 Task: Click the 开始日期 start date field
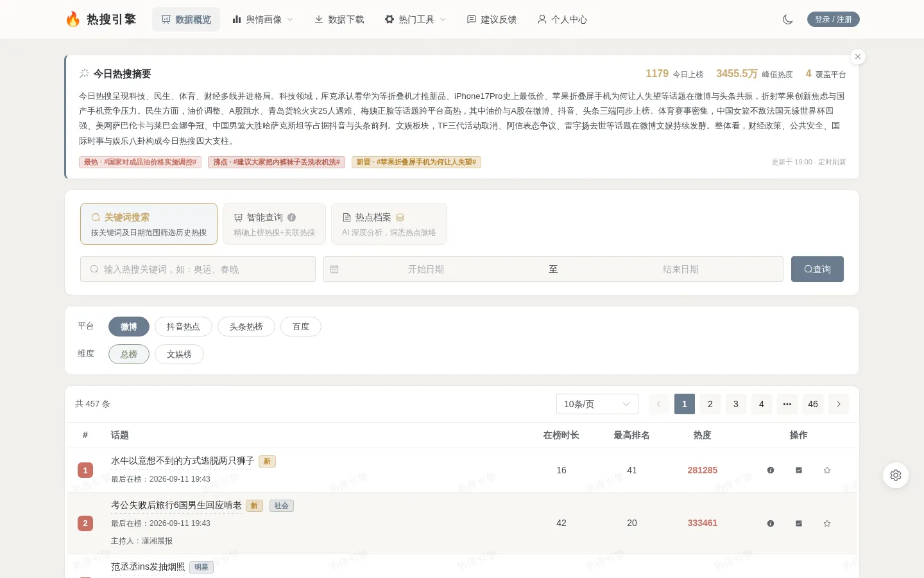coord(426,269)
